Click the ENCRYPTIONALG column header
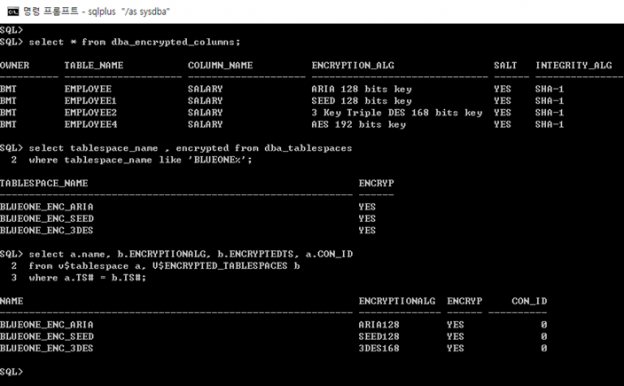This screenshot has height=386, width=624. [397, 301]
